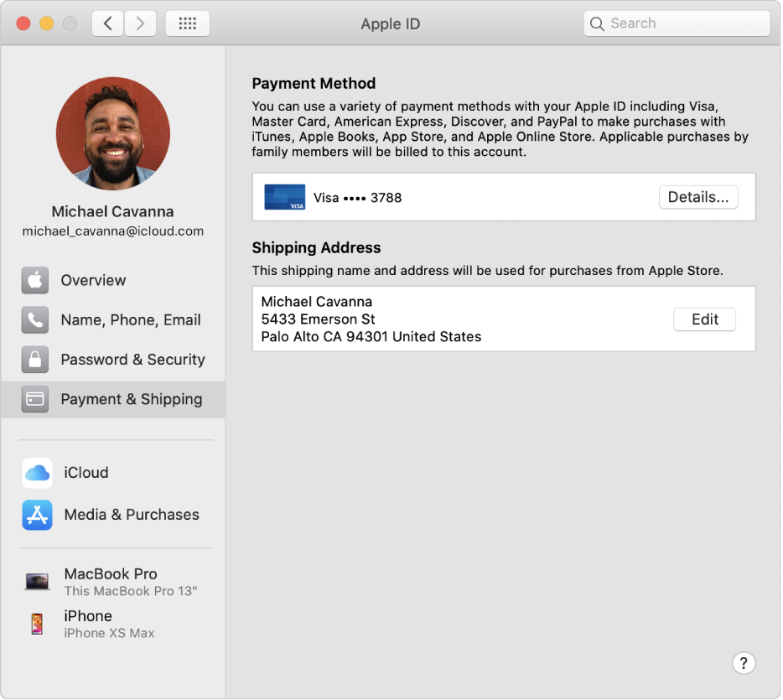
Task: Click Michael Cavanna's profile picture
Action: tap(112, 133)
